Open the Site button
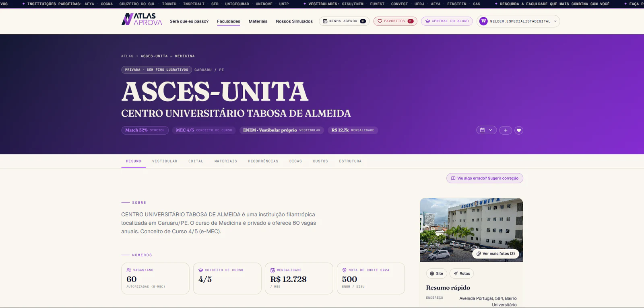Screen dimensions: 644x308 click(436, 273)
